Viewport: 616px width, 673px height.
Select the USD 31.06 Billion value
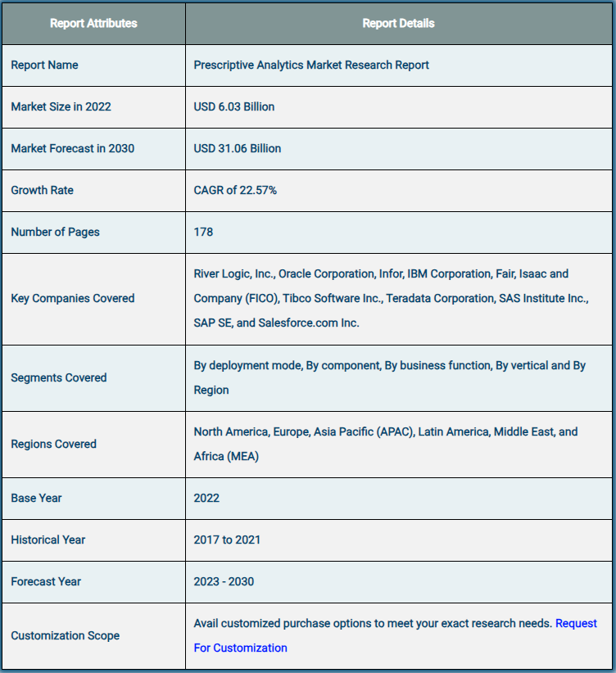[238, 148]
